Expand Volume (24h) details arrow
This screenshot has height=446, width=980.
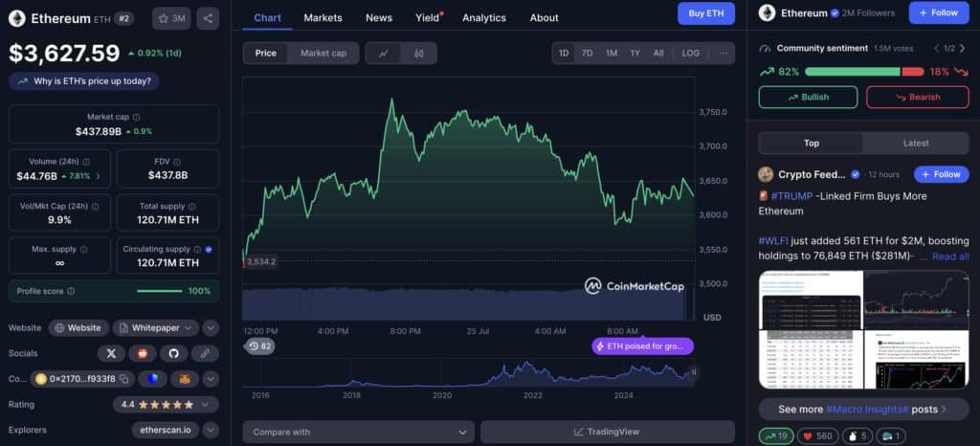coord(99,176)
